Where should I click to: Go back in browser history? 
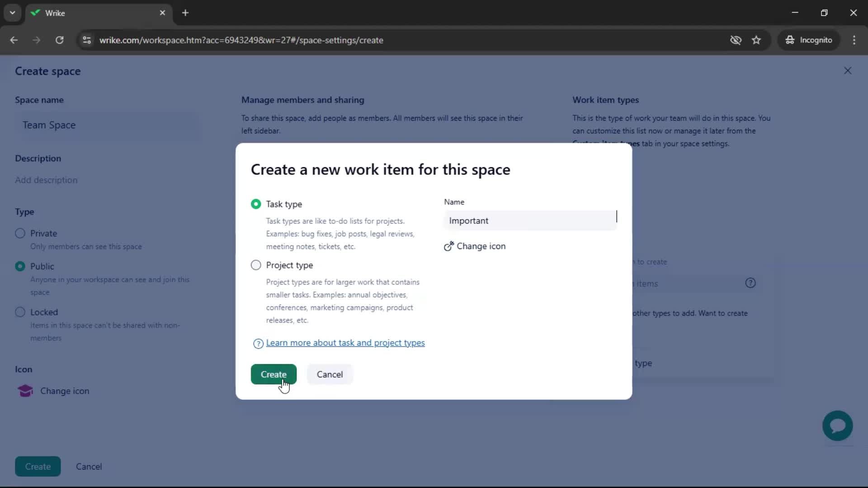coord(14,40)
